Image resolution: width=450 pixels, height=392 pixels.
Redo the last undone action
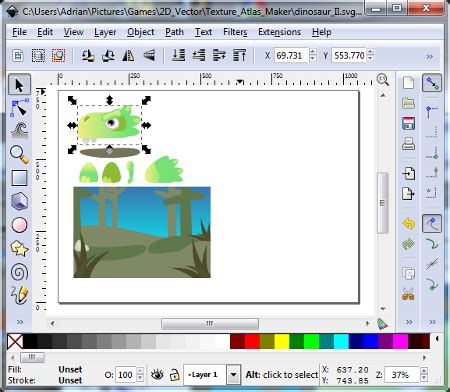coord(408,244)
